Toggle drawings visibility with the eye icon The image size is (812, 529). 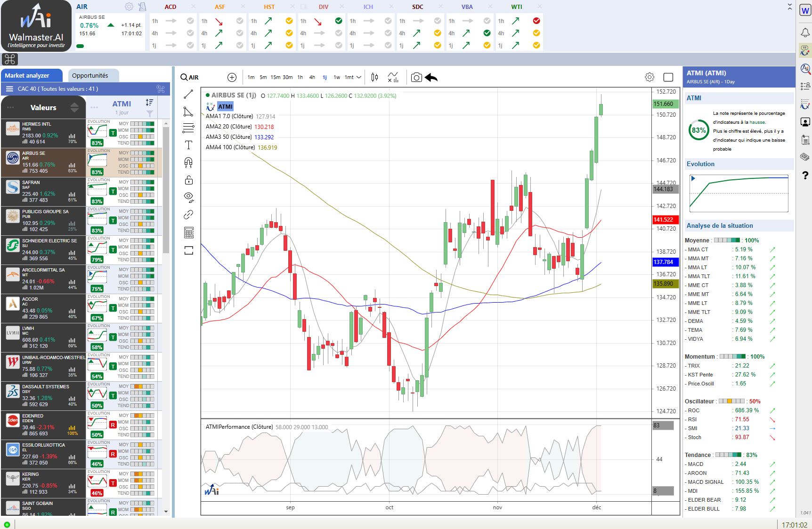click(x=188, y=197)
